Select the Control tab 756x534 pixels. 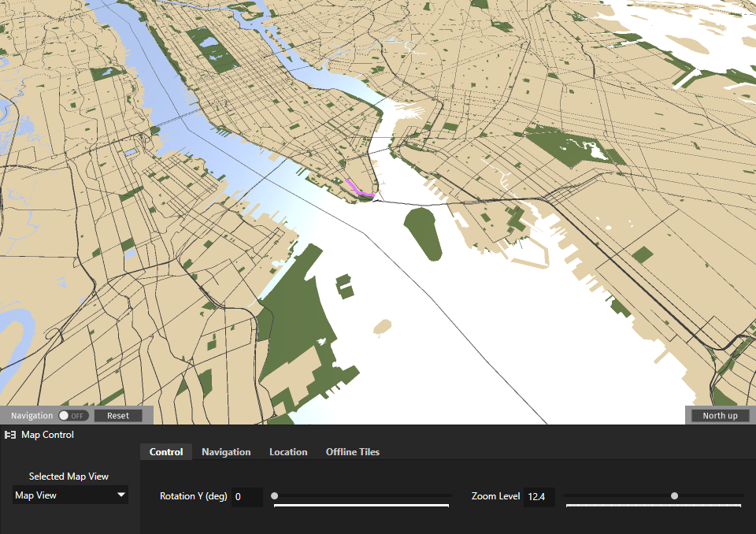coord(165,451)
